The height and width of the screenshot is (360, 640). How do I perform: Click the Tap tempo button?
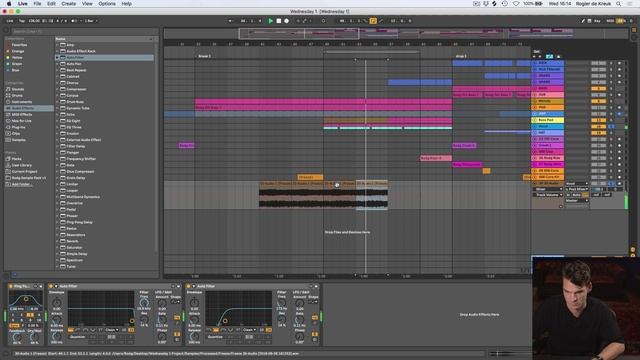pyautogui.click(x=22, y=21)
